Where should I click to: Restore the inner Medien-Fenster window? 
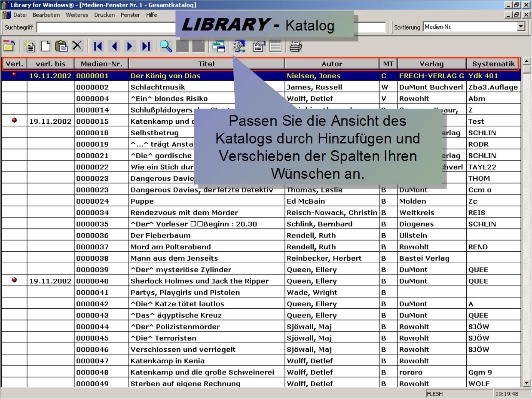pyautogui.click(x=517, y=15)
